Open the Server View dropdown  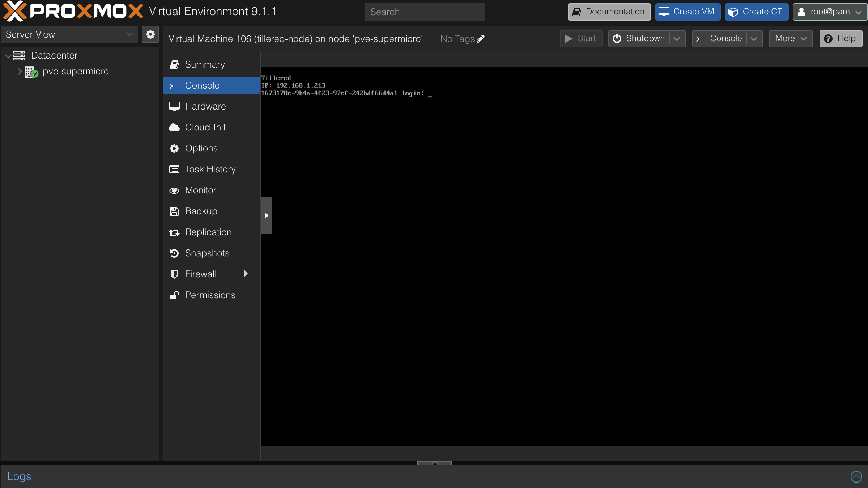(69, 34)
